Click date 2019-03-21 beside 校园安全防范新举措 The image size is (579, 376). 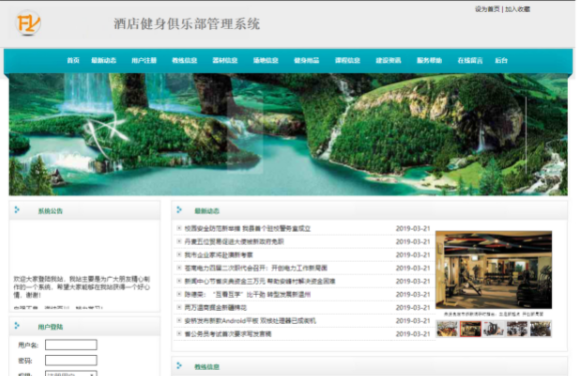click(413, 229)
